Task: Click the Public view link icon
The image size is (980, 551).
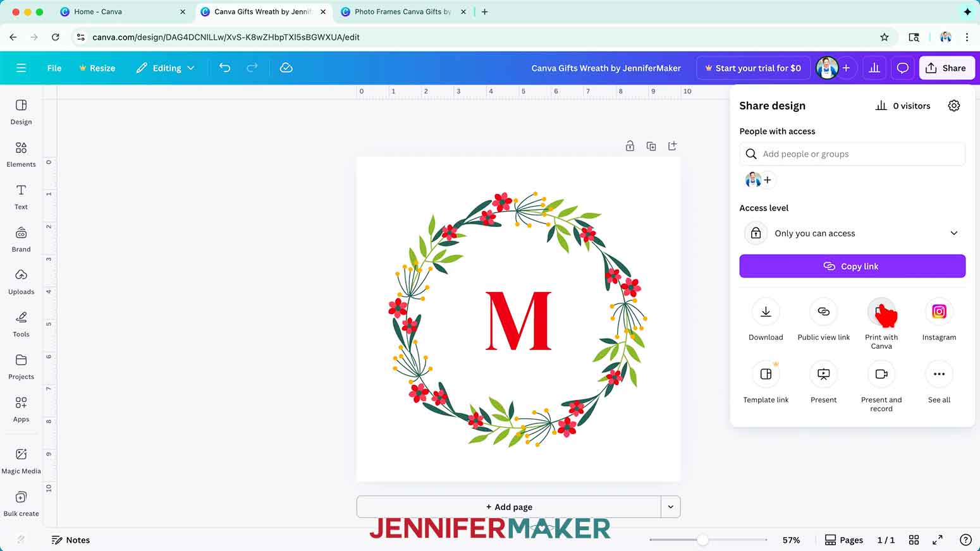Action: coord(823,312)
